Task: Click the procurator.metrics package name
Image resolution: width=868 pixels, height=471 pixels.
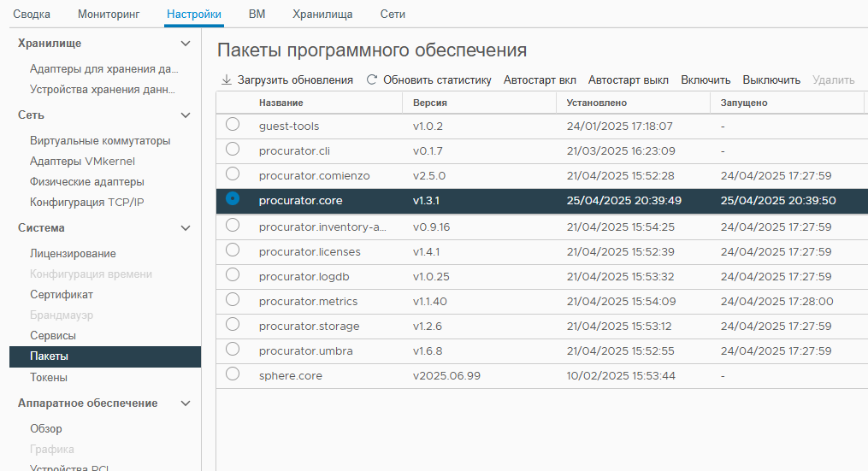Action: point(309,302)
